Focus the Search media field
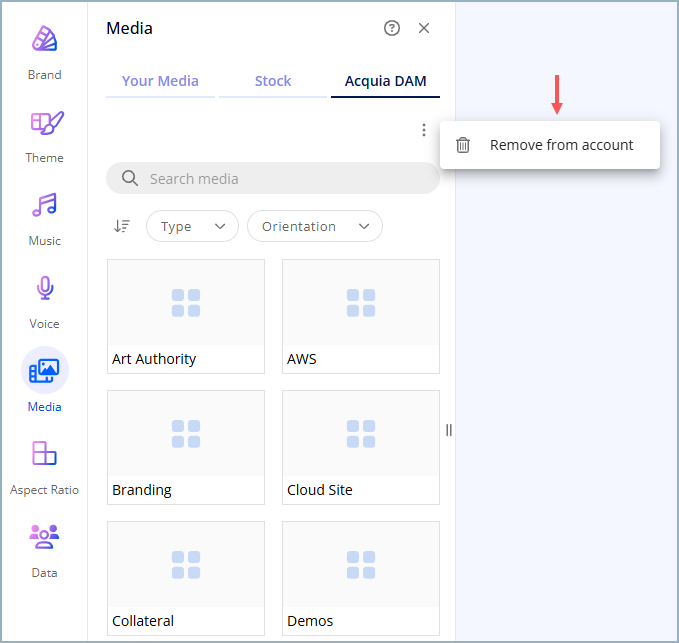 pos(273,178)
